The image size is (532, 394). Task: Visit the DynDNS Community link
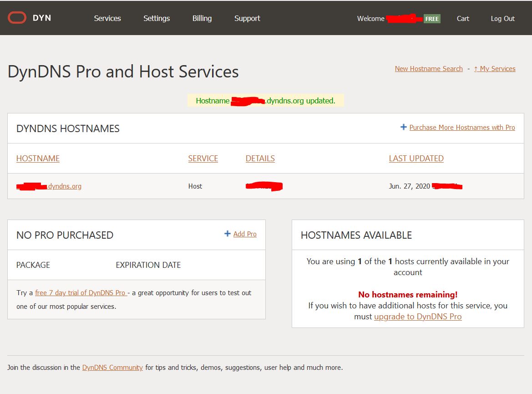coord(112,368)
